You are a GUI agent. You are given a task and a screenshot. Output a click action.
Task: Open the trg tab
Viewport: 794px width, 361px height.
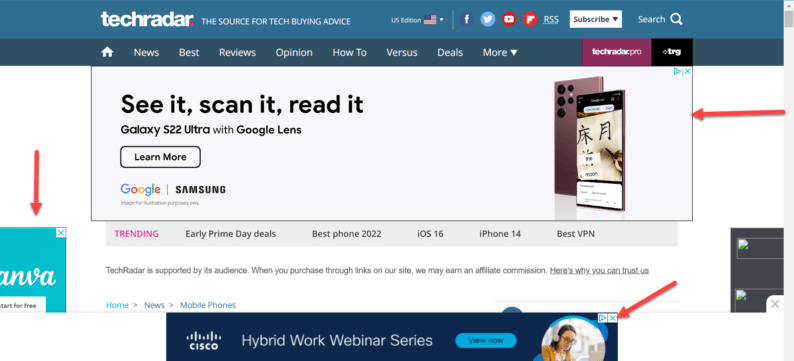click(x=672, y=52)
